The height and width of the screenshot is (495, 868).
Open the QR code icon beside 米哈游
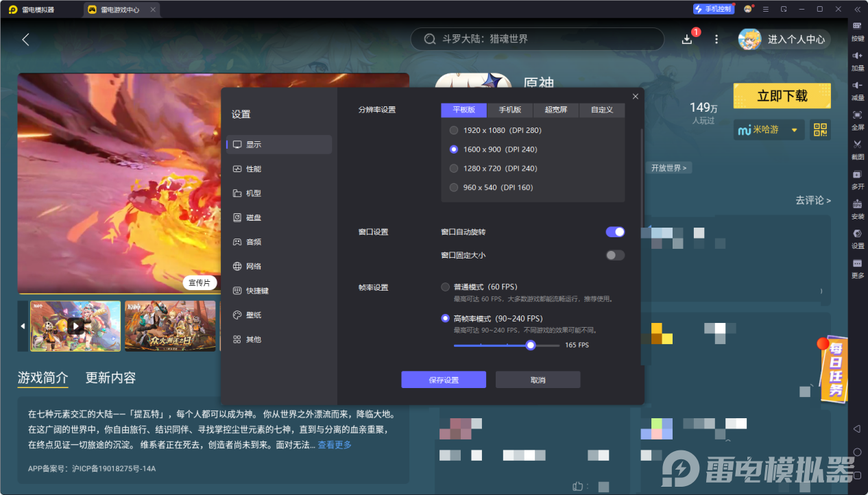point(819,130)
